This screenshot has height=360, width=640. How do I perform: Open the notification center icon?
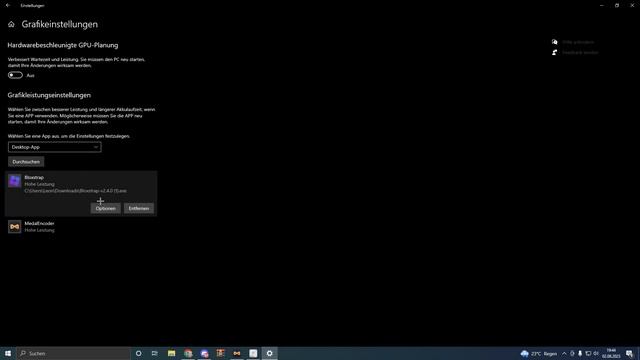pyautogui.click(x=629, y=353)
